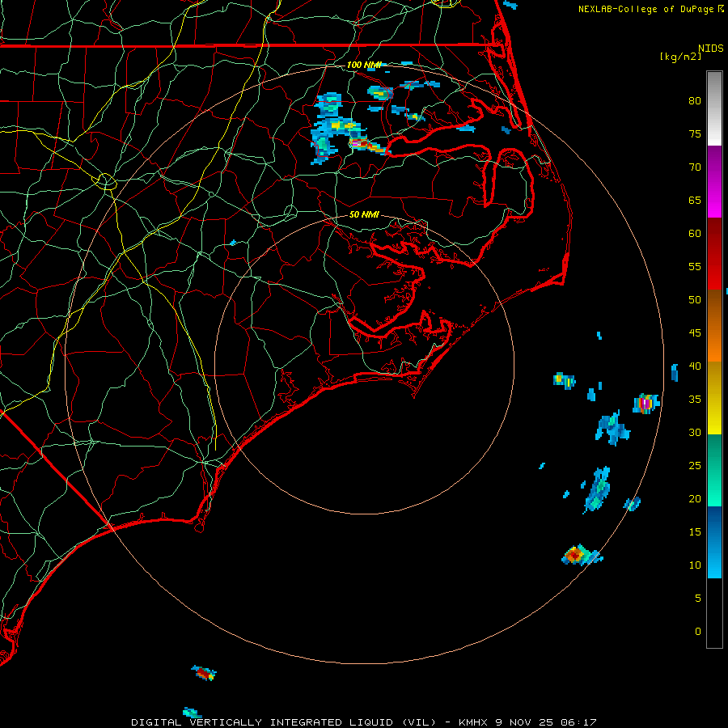Click the 20 value on the color scale
The image size is (728, 728).
[695, 498]
